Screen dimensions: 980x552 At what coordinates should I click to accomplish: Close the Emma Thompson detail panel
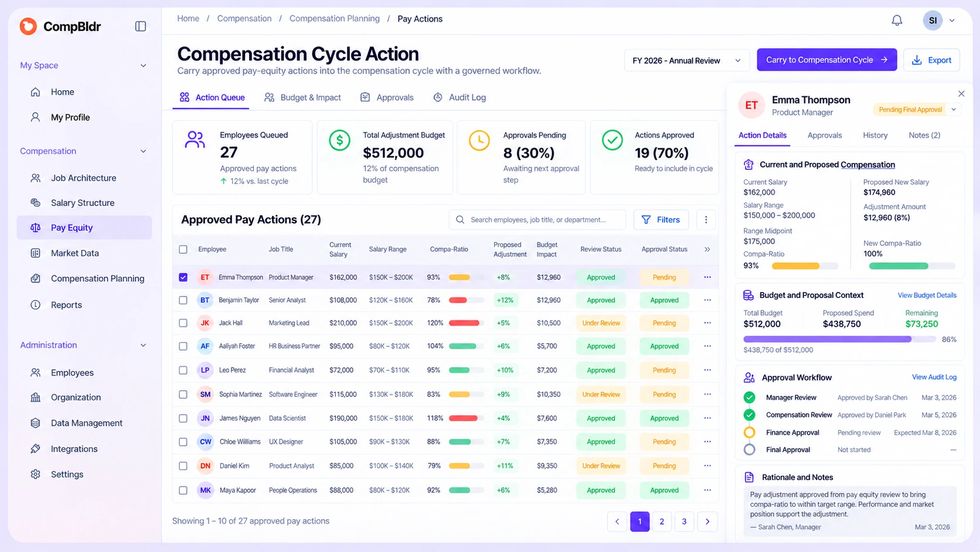click(961, 94)
